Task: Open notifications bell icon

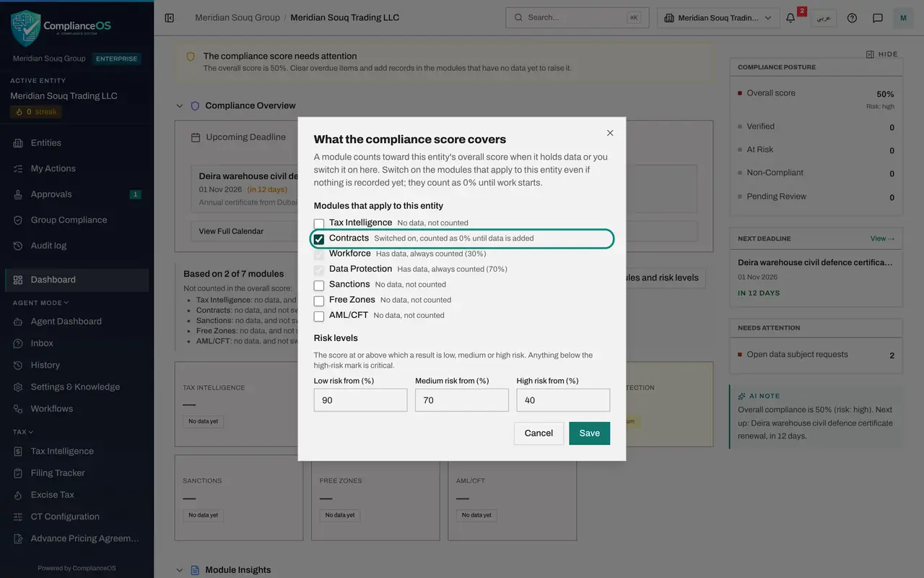Action: 790,18
